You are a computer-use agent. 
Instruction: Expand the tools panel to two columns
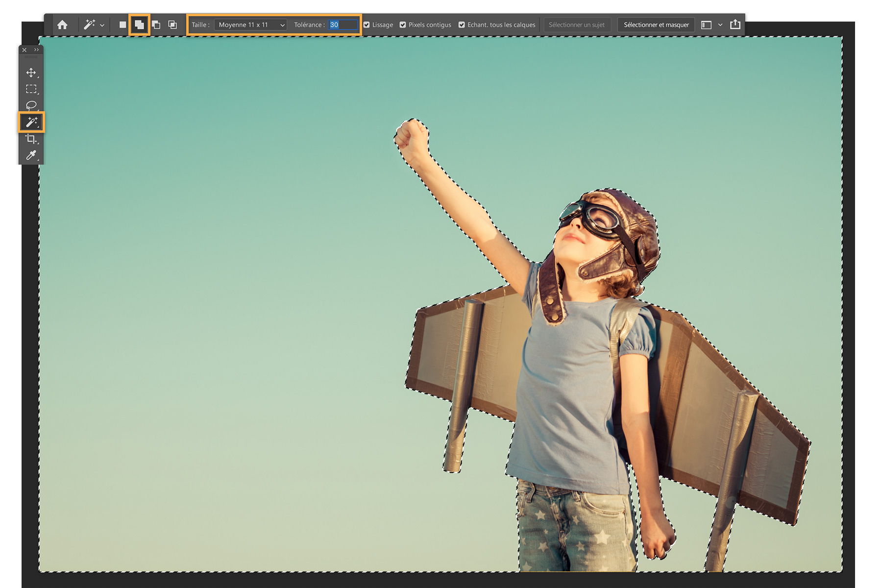(37, 50)
